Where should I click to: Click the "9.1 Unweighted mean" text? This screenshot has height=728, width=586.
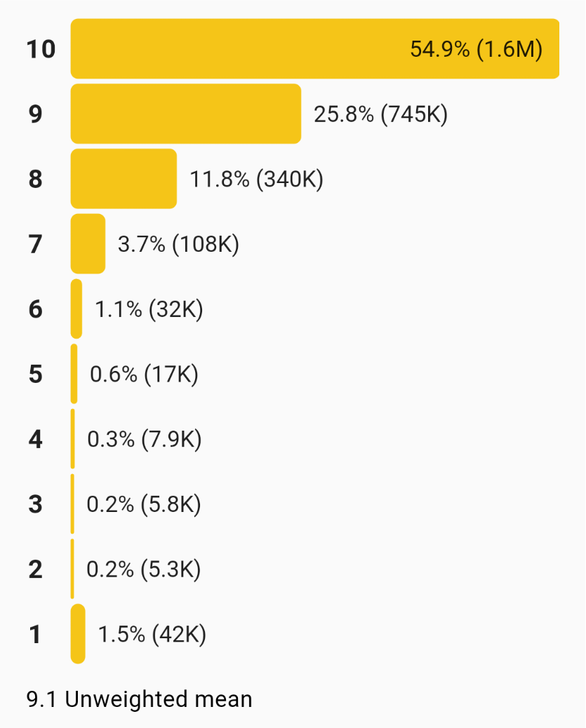(139, 699)
